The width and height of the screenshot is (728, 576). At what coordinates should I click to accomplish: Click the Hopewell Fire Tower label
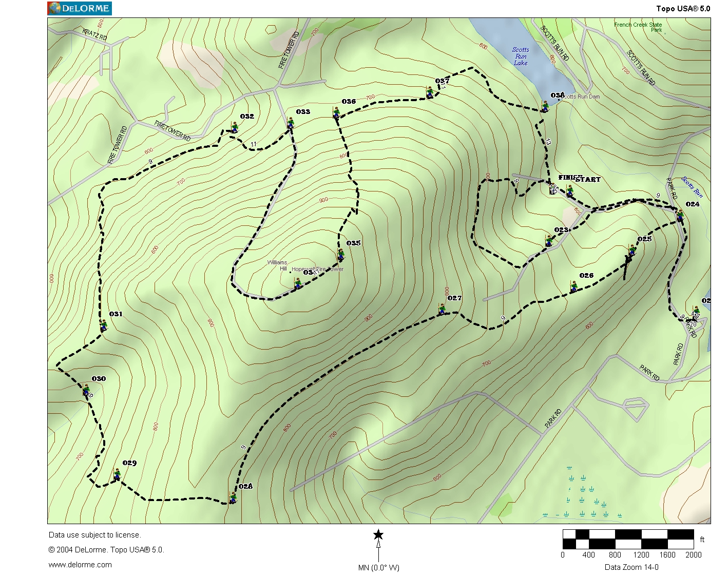(x=318, y=269)
